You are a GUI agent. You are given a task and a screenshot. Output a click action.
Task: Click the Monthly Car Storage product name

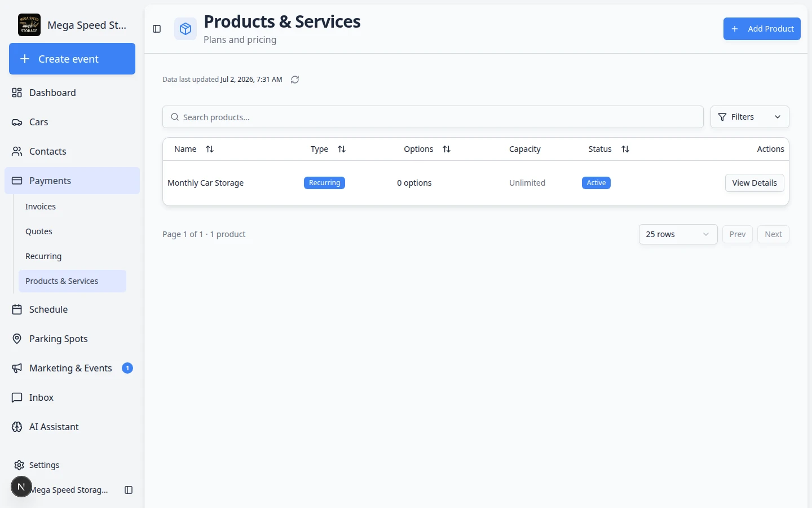point(206,183)
